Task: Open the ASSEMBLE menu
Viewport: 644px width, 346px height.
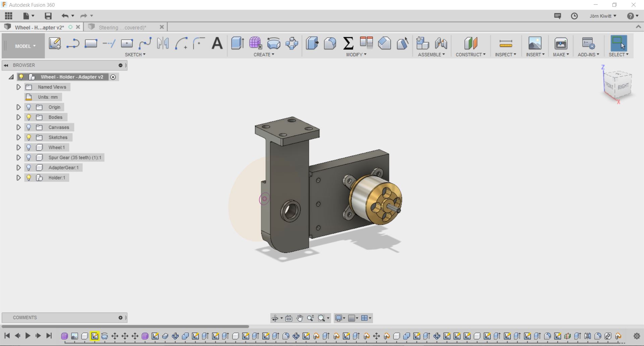Action: pyautogui.click(x=431, y=54)
